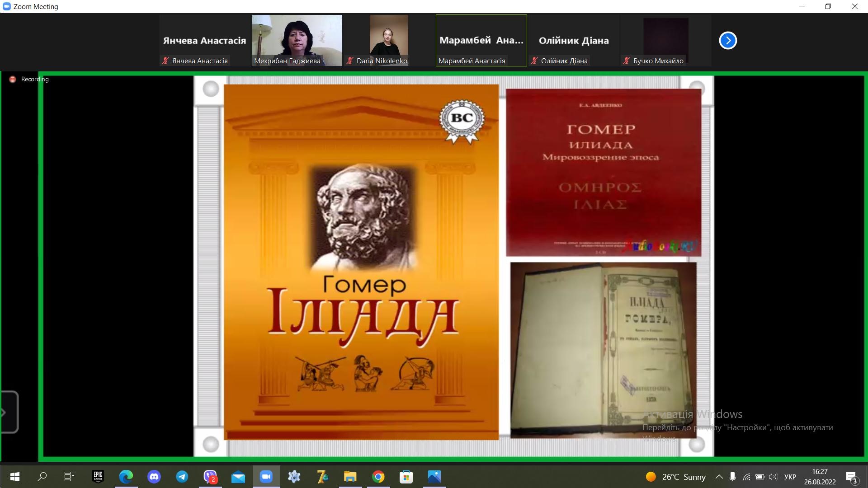Launch Epic Games from the taskbar
This screenshot has height=488, width=868.
[x=98, y=476]
